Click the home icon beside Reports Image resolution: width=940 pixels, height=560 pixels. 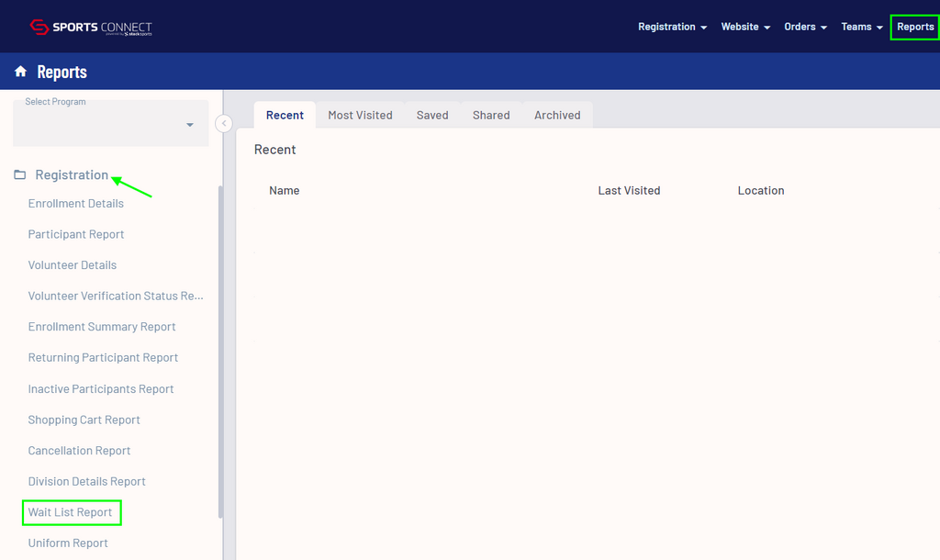tap(20, 72)
